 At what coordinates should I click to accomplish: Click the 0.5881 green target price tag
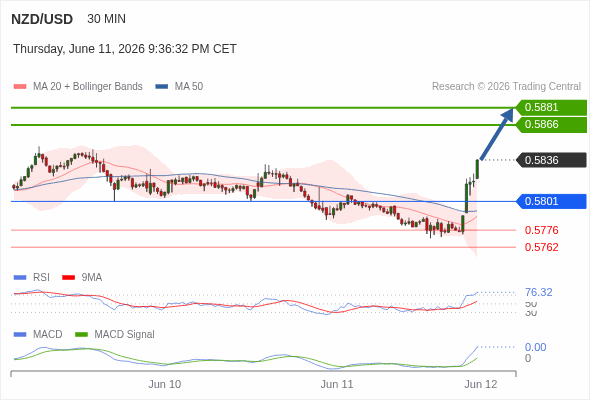coord(551,107)
